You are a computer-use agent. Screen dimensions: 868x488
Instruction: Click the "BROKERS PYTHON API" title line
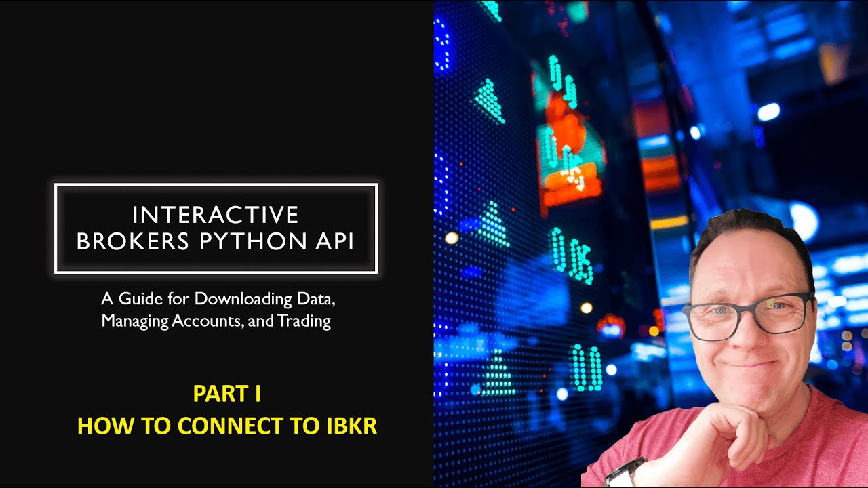coord(216,242)
